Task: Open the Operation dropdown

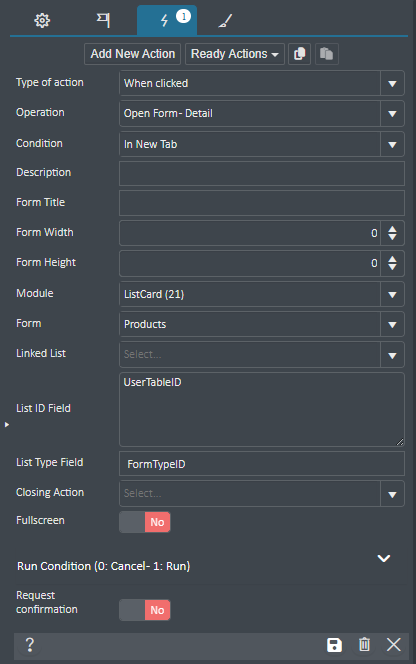Action: 262,113
